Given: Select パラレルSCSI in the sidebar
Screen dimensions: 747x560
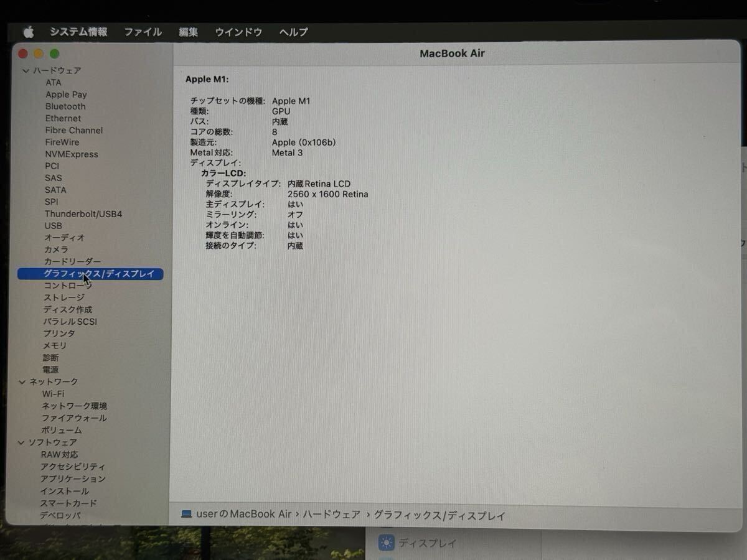Looking at the screenshot, I should click(70, 322).
